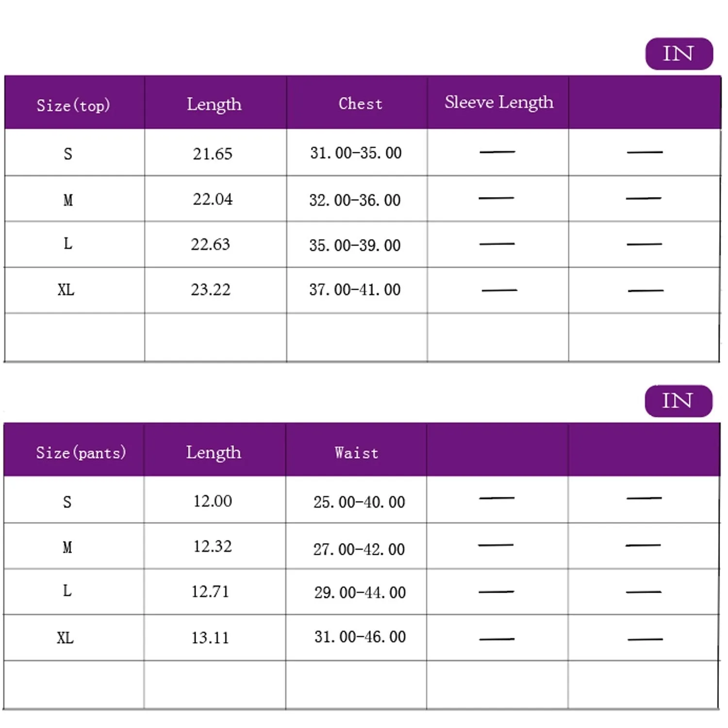Click the Waist column header

(x=356, y=452)
